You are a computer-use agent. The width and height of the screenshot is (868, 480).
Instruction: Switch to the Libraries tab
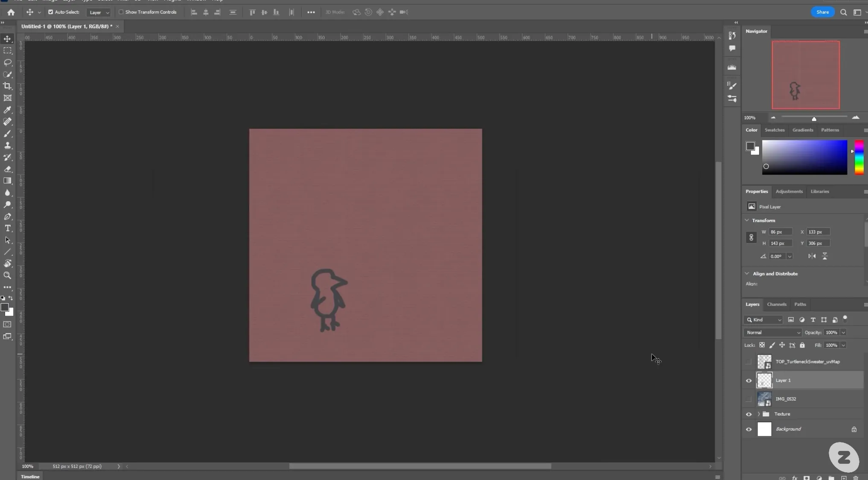coord(820,192)
